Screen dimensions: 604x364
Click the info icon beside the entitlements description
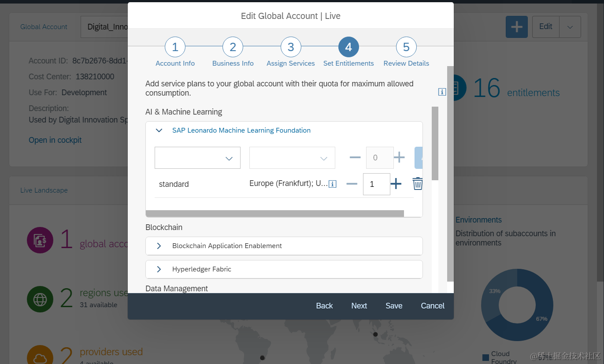pos(442,92)
